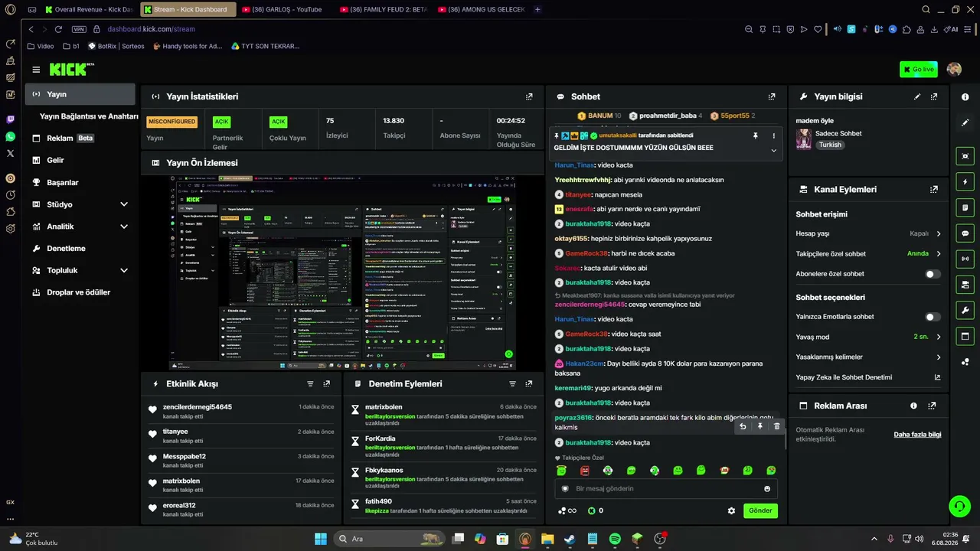
Task: Edit stream info with the Yayın bilgisi pencil
Action: point(917,97)
